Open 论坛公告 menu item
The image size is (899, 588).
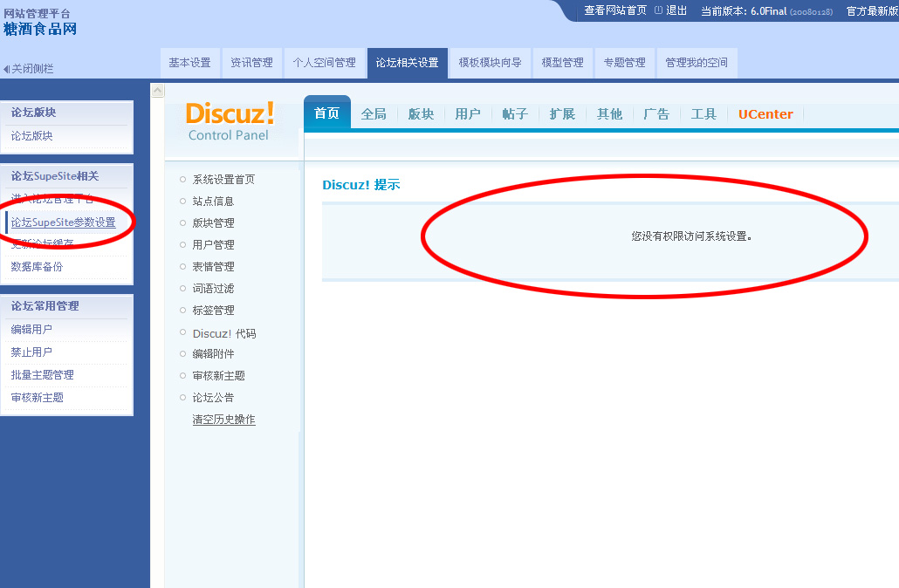[213, 397]
